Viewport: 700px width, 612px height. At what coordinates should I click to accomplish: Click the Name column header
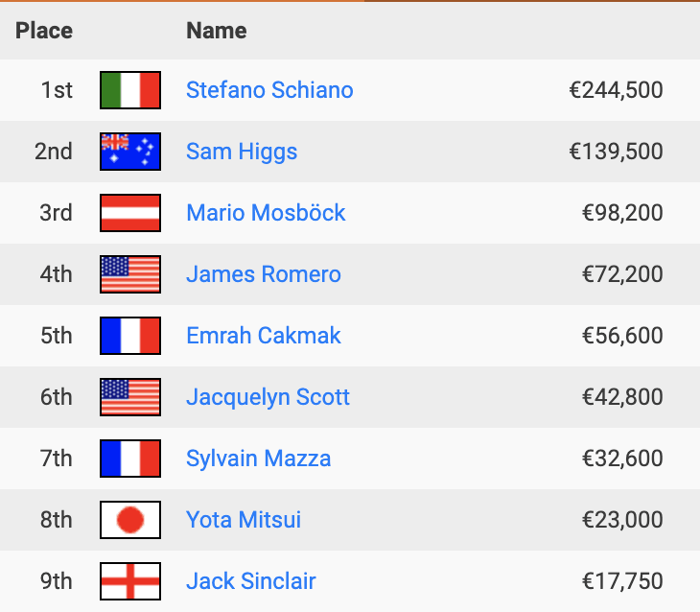(217, 31)
